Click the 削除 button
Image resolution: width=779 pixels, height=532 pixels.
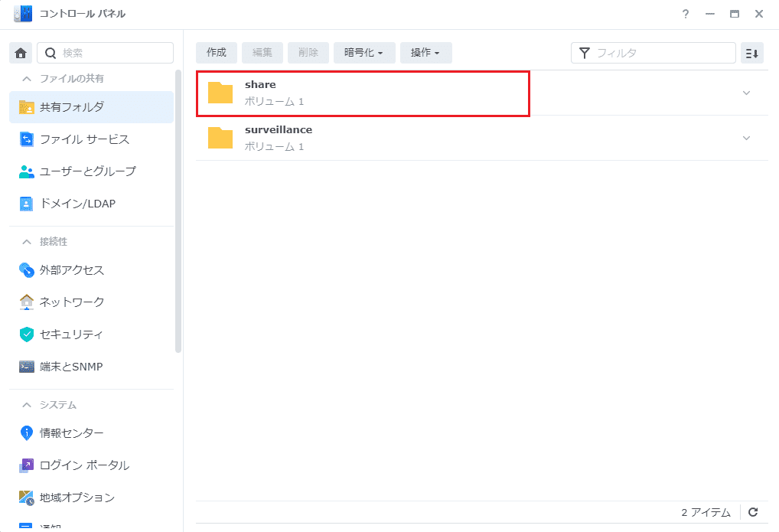point(308,53)
